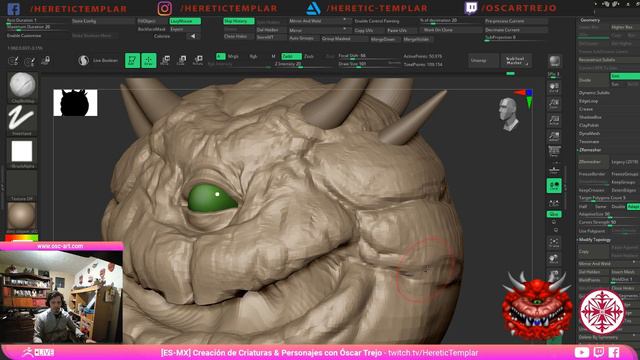Click the Actual size icon
The image size is (640, 360).
pyautogui.click(x=554, y=120)
